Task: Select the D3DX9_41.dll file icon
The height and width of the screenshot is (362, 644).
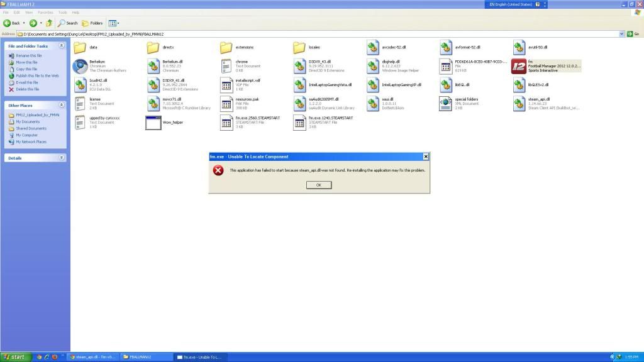Action: point(153,85)
